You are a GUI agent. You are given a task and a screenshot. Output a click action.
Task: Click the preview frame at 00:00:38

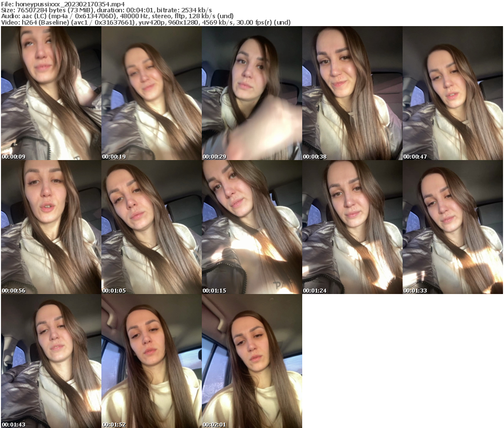point(352,92)
